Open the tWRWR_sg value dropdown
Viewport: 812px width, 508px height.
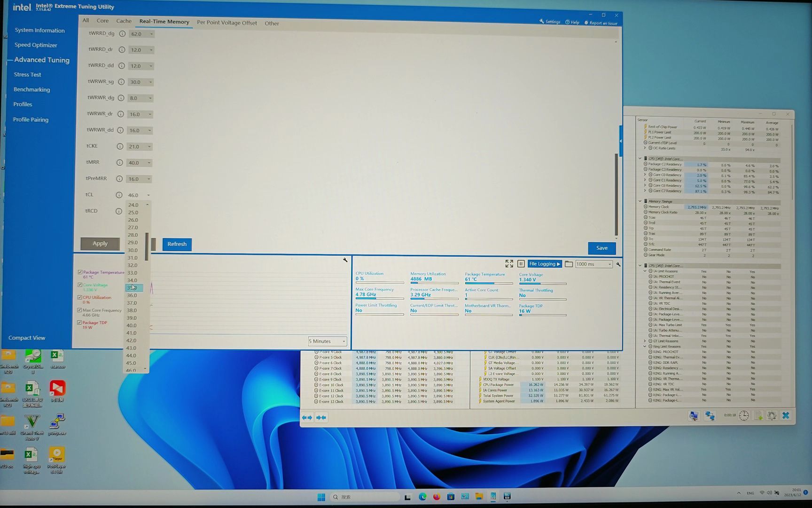pos(141,82)
